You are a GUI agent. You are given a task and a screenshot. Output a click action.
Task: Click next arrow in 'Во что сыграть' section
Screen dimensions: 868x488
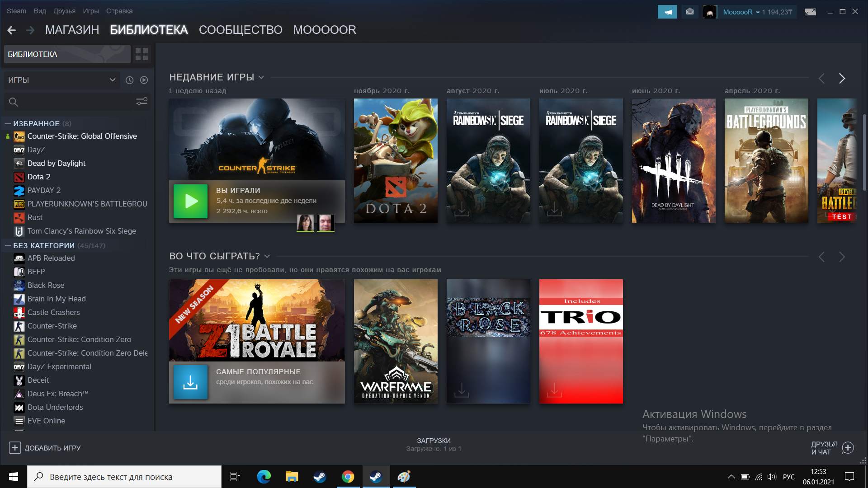pos(842,257)
